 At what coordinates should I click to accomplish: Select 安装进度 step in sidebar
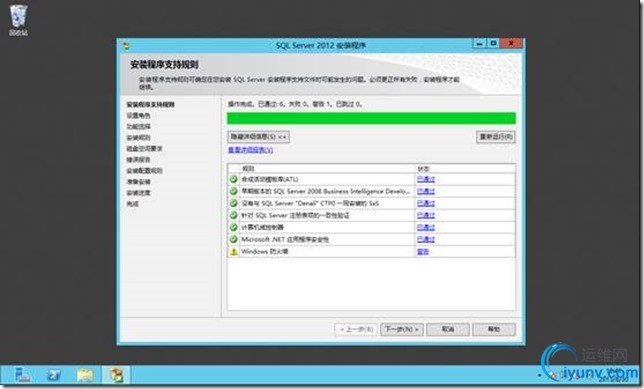138,193
